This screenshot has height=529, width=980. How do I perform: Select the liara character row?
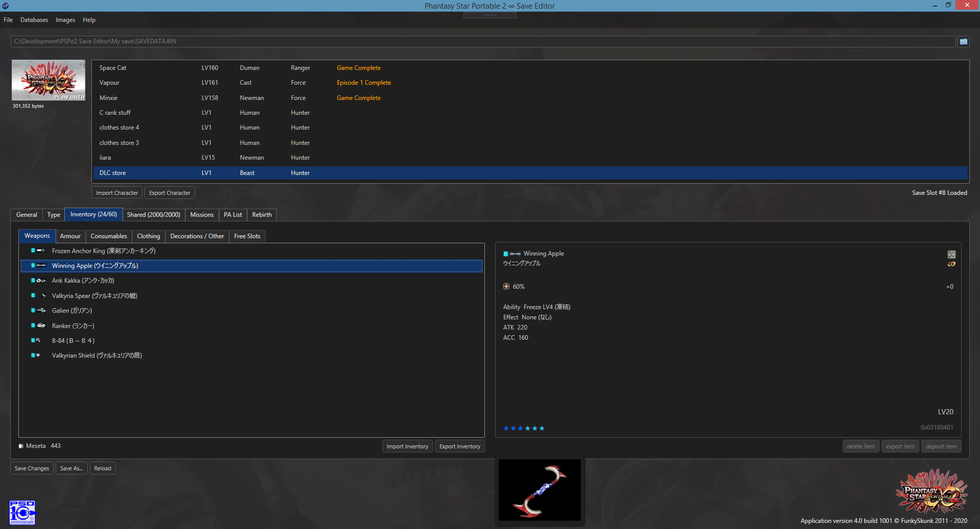pyautogui.click(x=530, y=158)
